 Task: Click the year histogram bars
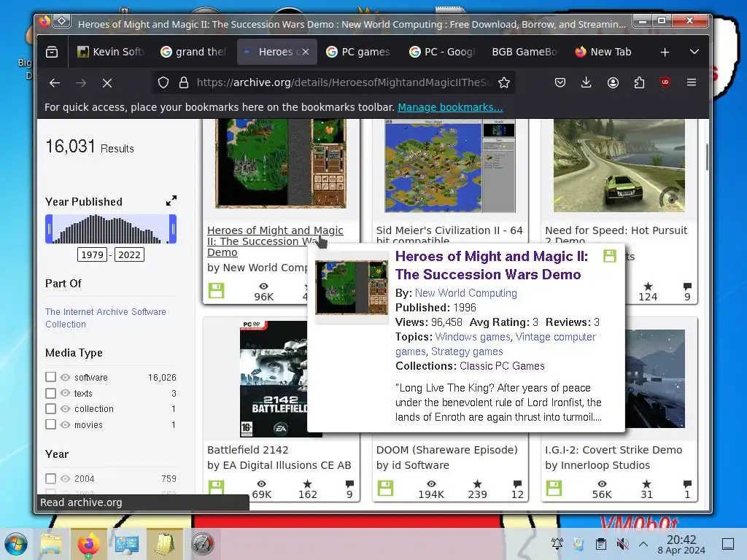(x=111, y=229)
